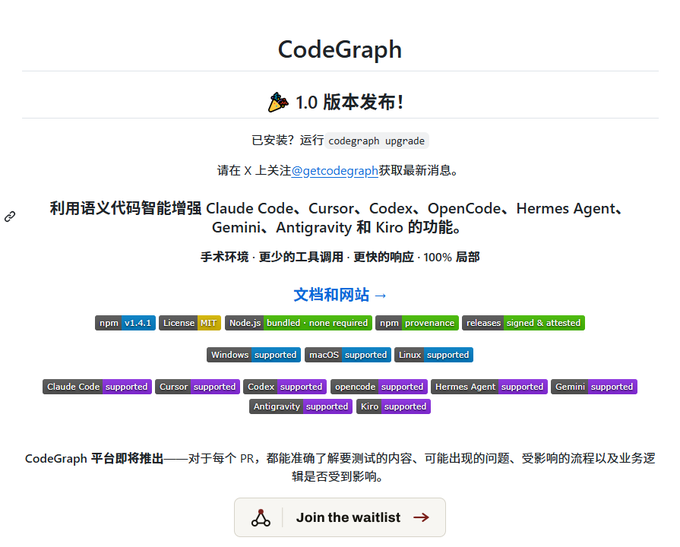This screenshot has height=547, width=680.
Task: Click the Antigravity supported badge
Action: [x=301, y=406]
